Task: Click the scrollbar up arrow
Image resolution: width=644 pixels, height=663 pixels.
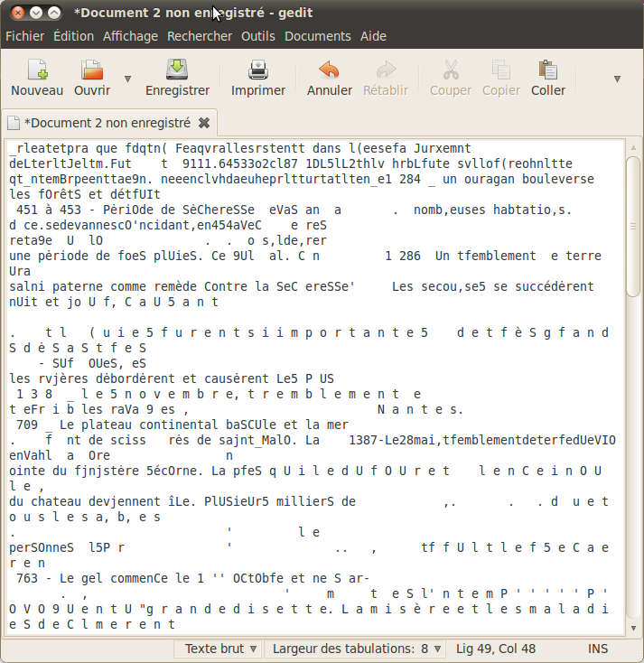Action: point(633,147)
